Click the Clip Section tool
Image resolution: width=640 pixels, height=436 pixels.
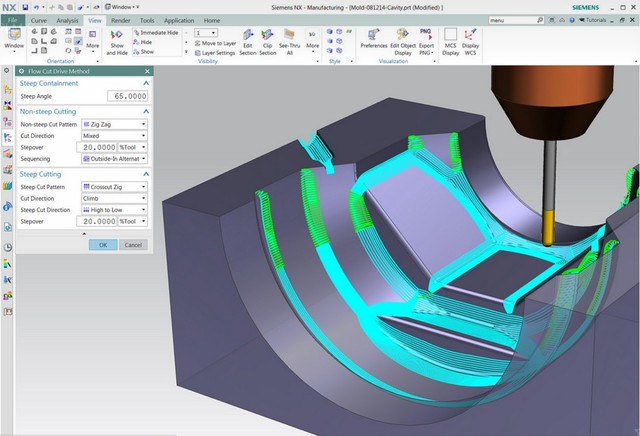pos(267,42)
